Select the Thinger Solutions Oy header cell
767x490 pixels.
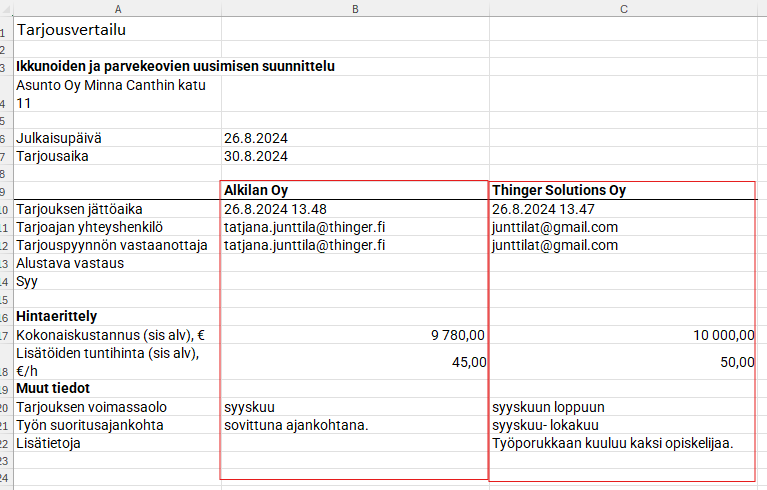tap(624, 190)
